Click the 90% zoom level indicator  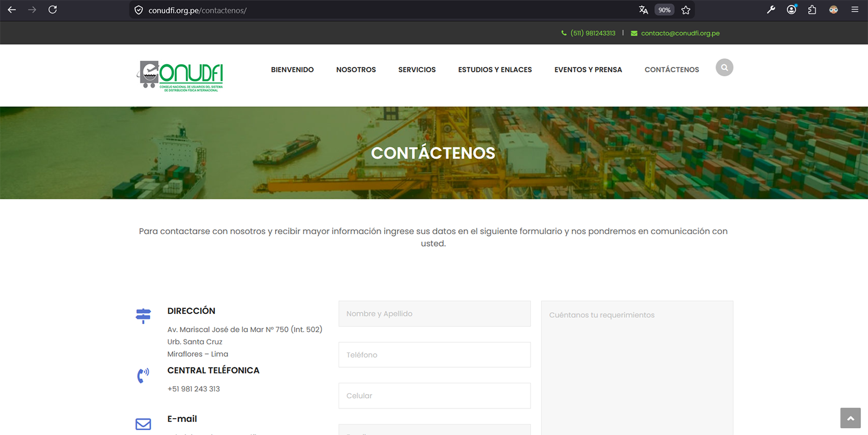(x=665, y=10)
